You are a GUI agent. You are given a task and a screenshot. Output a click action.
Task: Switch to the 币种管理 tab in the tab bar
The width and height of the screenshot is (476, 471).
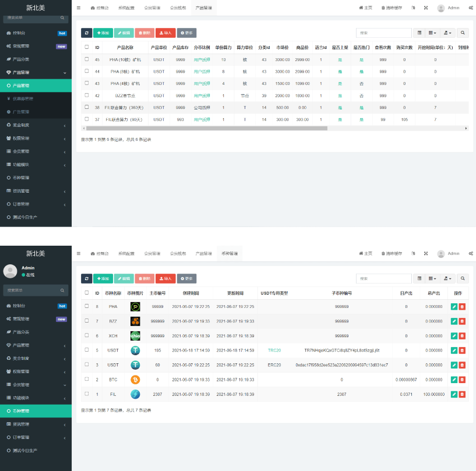pyautogui.click(x=230, y=254)
